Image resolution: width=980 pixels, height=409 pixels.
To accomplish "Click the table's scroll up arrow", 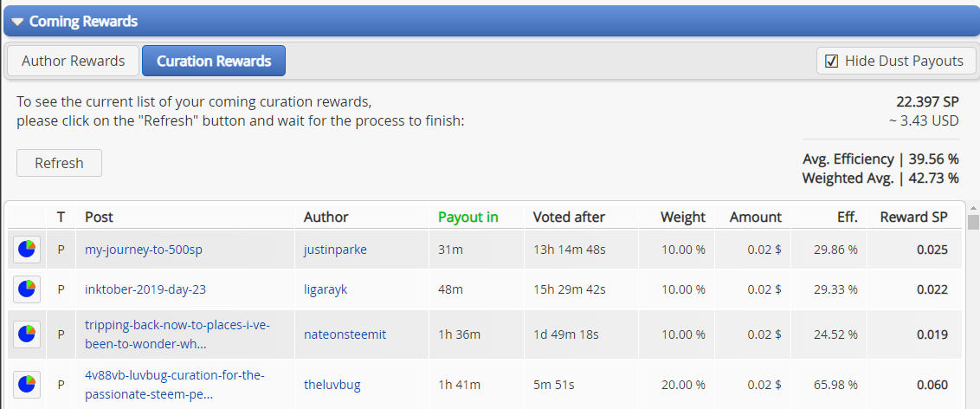I will pos(973,210).
